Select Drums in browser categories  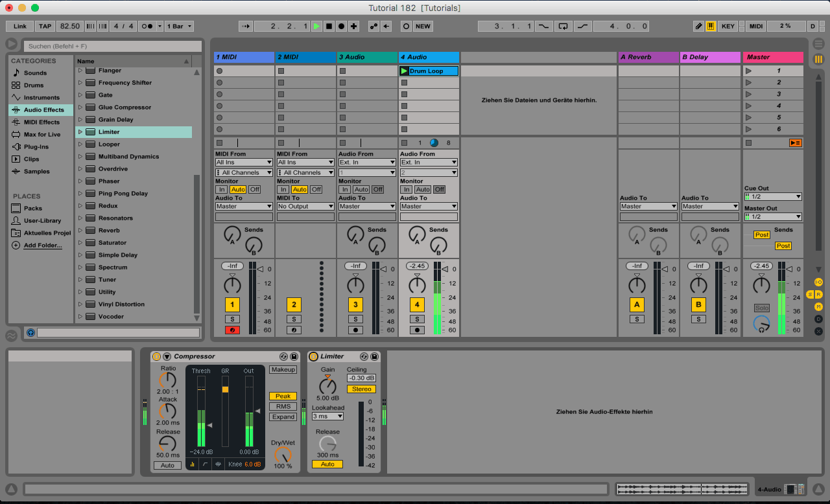pyautogui.click(x=34, y=86)
